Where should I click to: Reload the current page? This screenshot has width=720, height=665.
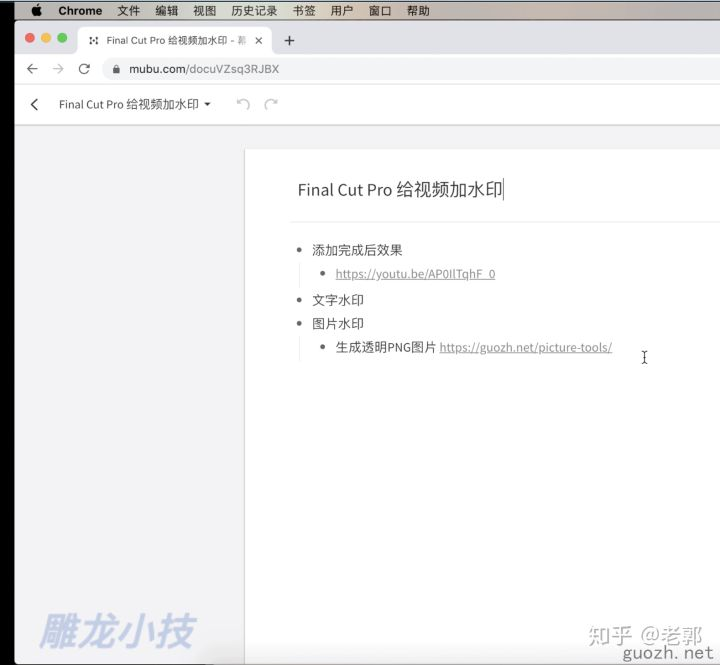tap(84, 69)
